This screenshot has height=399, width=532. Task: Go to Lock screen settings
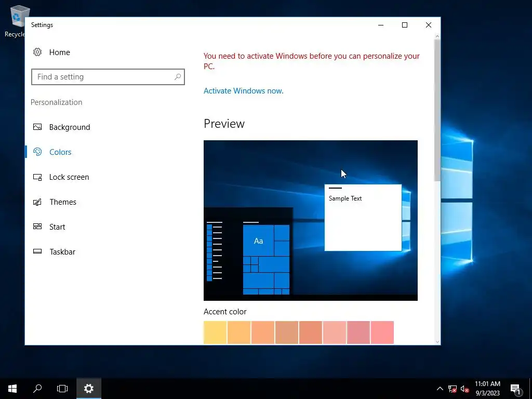pyautogui.click(x=69, y=177)
